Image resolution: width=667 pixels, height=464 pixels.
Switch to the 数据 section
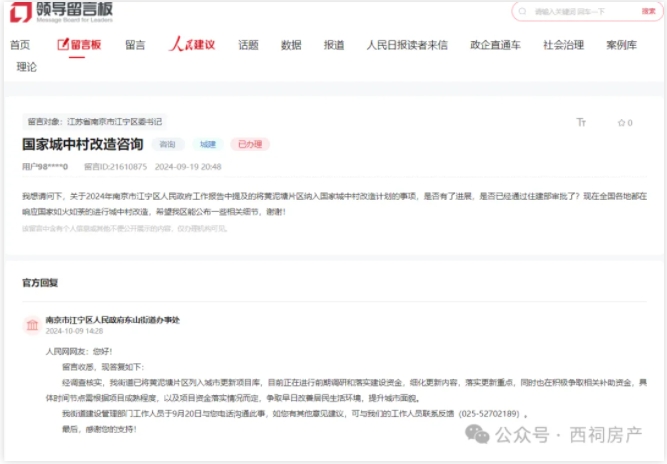pos(291,45)
